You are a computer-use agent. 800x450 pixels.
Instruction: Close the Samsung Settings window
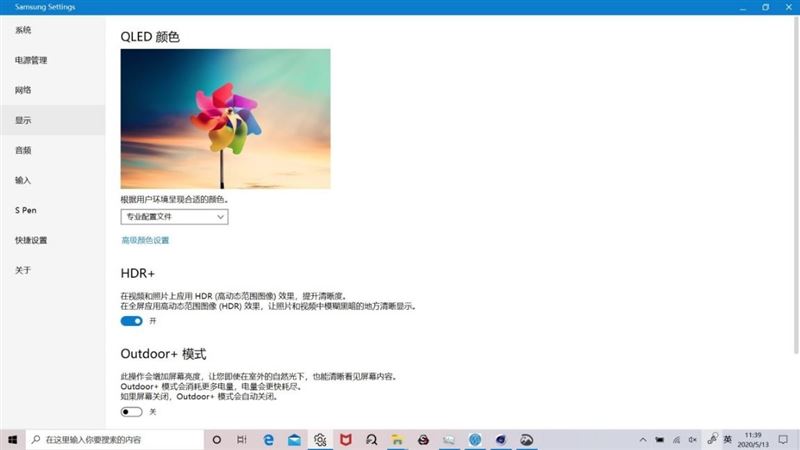[788, 7]
